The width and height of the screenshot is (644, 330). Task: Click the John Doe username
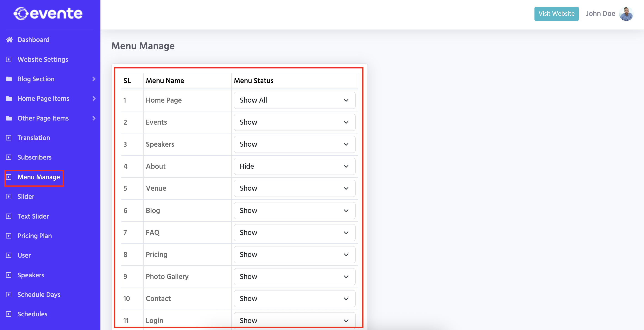[x=600, y=14]
